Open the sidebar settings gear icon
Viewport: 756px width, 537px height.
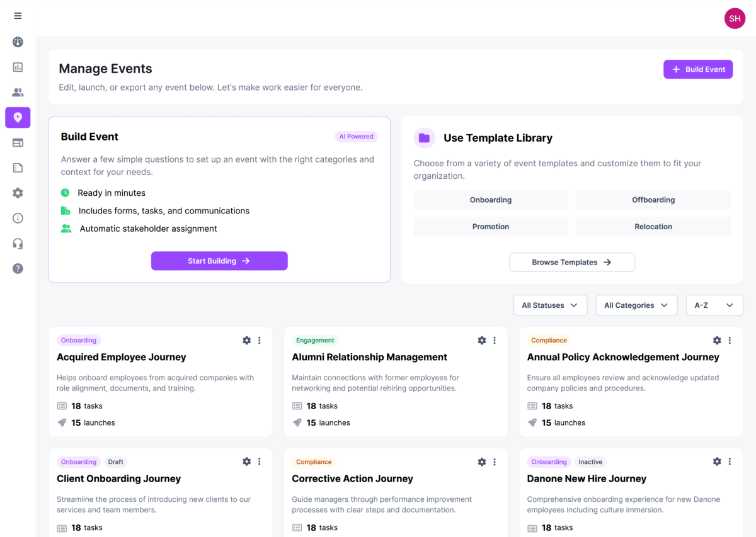18,193
